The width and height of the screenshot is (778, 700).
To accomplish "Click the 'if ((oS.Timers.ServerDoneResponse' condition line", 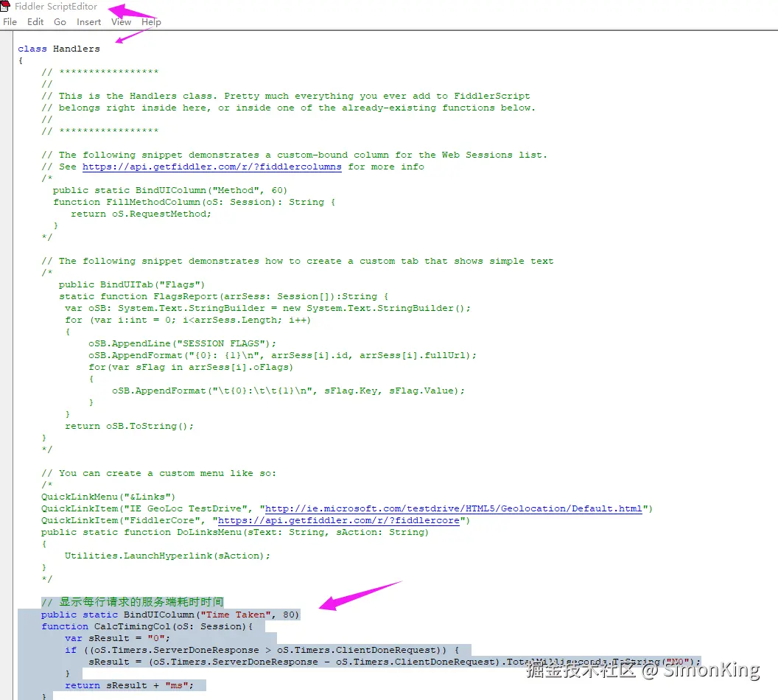I will 262,650.
